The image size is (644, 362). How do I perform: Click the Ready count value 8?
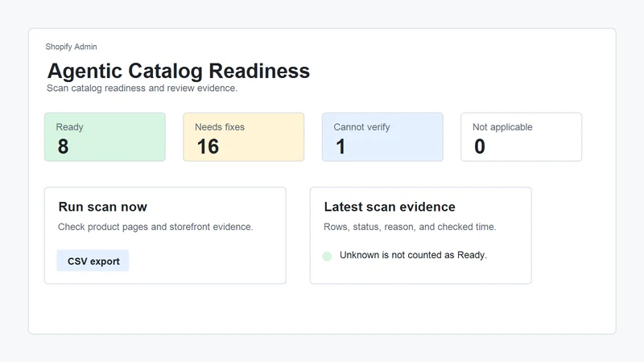[x=63, y=146]
